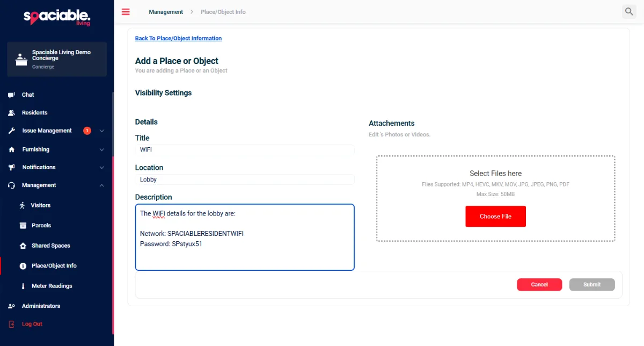Focus the Title field containing WiFi
This screenshot has width=644, height=346.
point(245,150)
